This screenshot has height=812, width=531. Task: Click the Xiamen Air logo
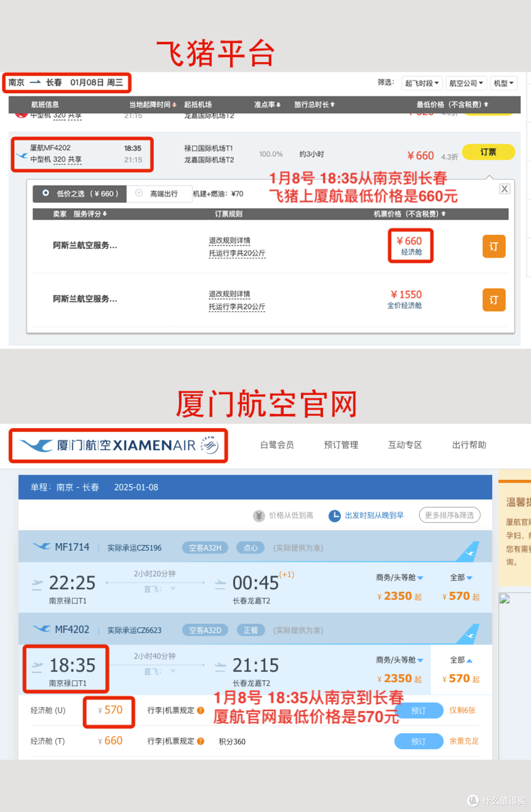pyautogui.click(x=118, y=445)
